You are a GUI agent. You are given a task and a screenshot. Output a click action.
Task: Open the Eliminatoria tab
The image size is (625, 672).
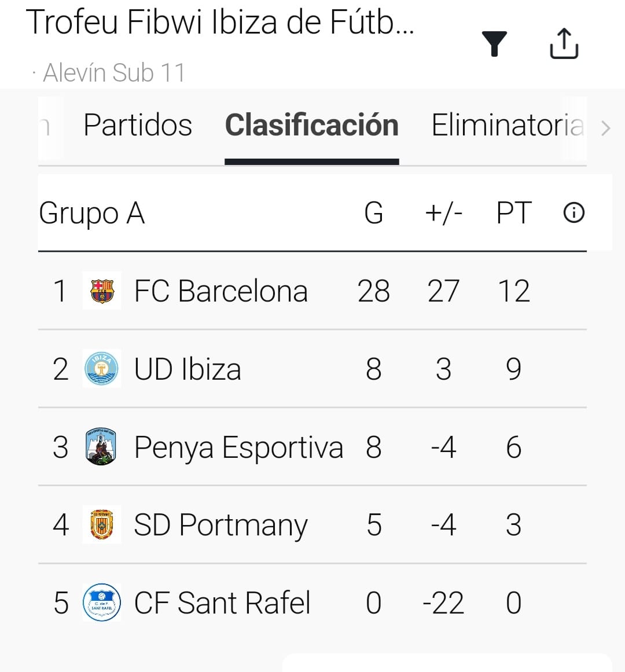pyautogui.click(x=508, y=125)
